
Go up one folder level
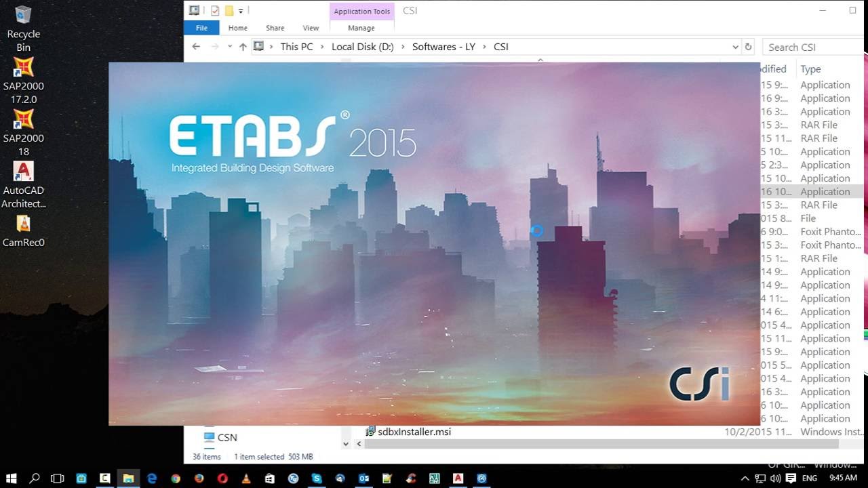coord(243,47)
